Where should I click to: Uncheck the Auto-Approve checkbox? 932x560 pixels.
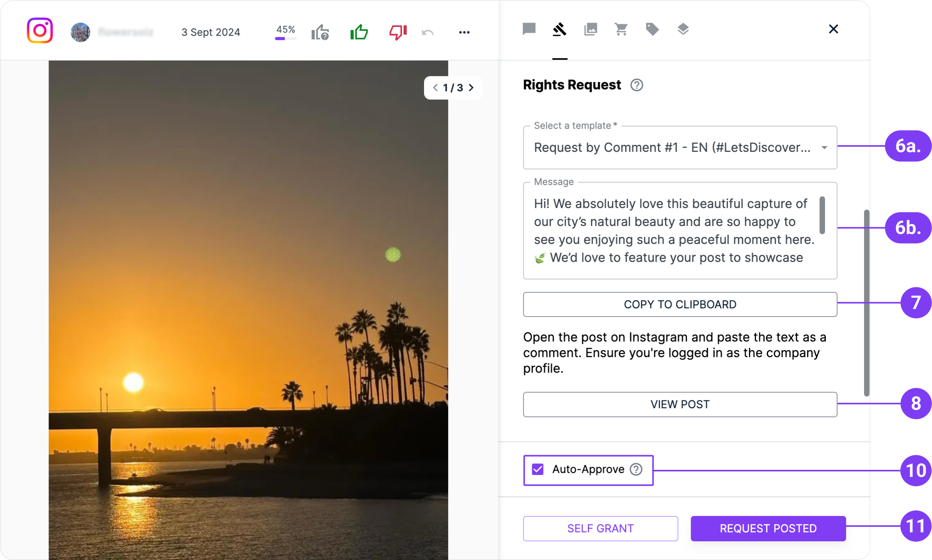[x=538, y=469]
